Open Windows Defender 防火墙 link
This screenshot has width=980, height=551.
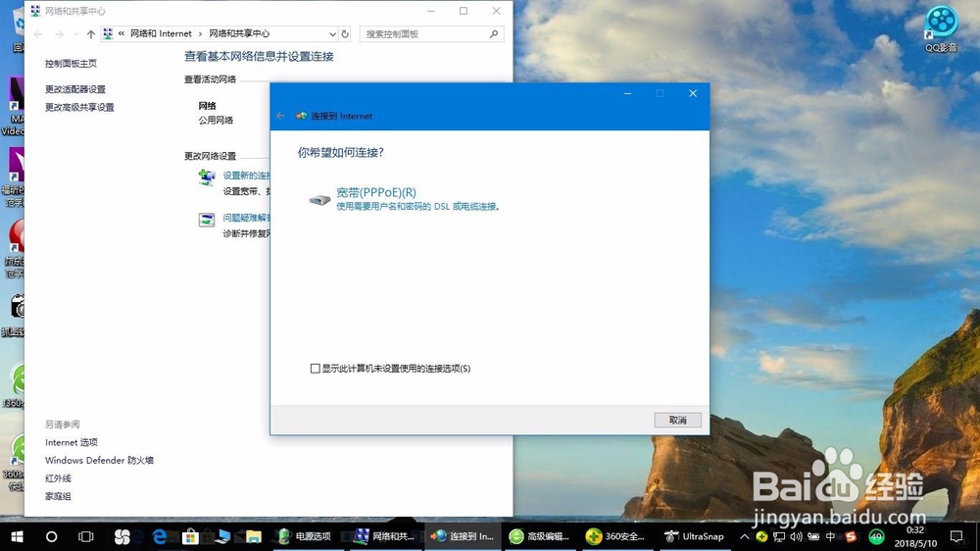coord(99,461)
